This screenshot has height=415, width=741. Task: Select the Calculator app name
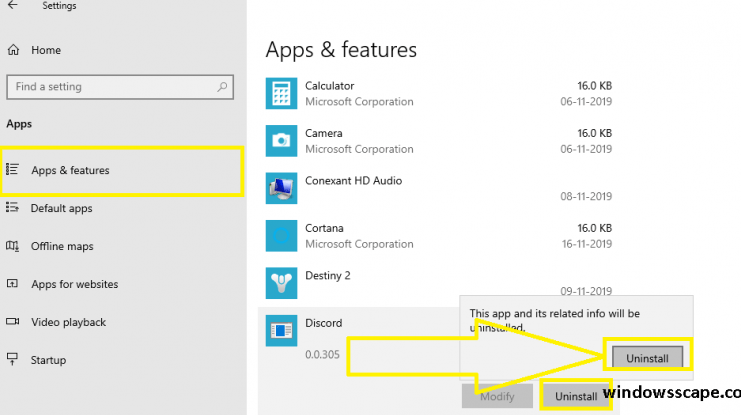[x=329, y=86]
